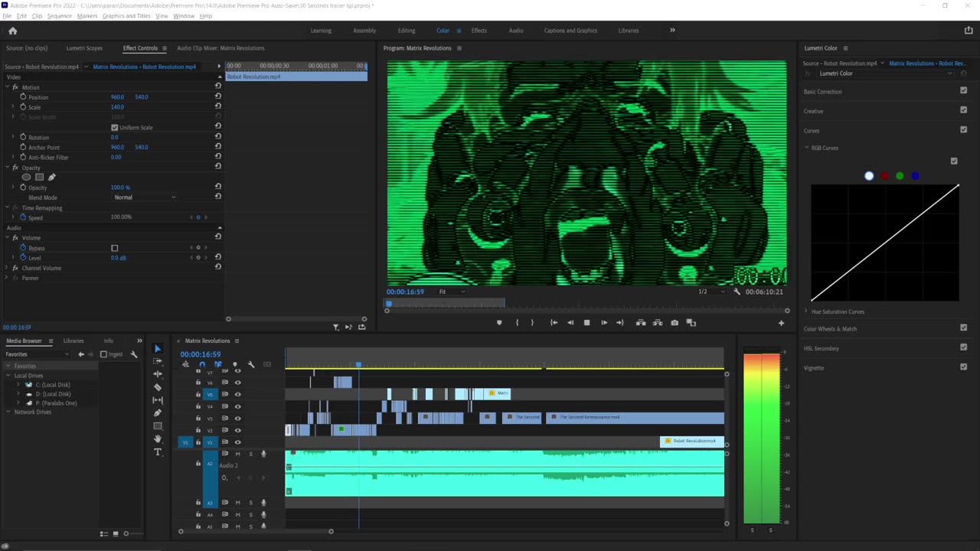Select the Ripple Edit tool
This screenshot has width=980, height=551.
tap(158, 374)
